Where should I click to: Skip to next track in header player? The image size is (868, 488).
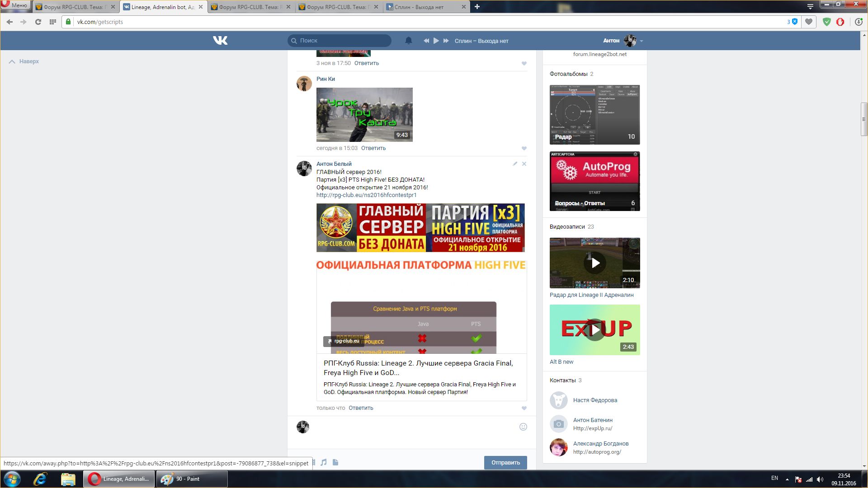tap(446, 41)
